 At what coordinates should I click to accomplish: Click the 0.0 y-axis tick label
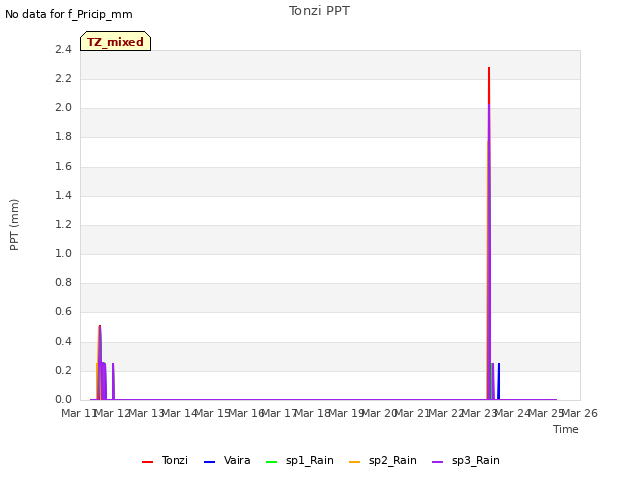[x=63, y=399]
